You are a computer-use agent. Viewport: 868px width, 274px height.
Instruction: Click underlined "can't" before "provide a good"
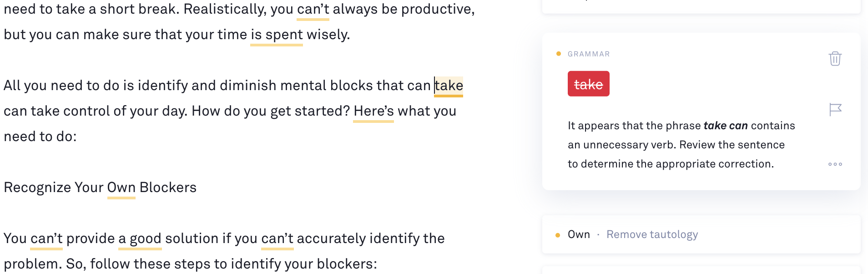pyautogui.click(x=46, y=238)
